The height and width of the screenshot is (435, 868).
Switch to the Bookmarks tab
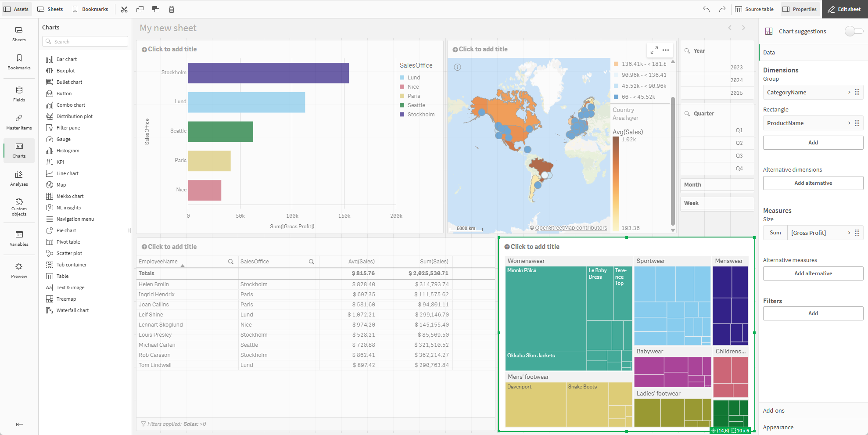90,9
